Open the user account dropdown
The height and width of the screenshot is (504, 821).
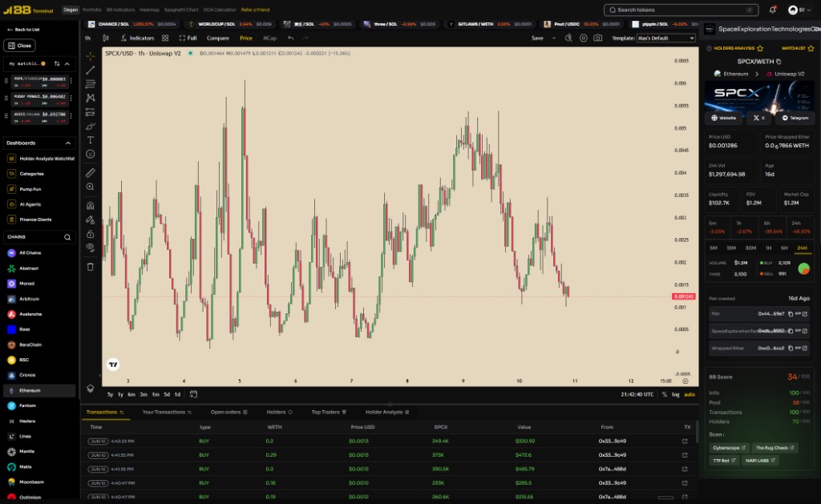point(799,10)
